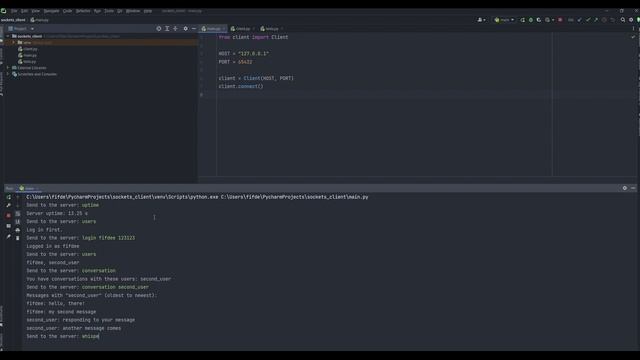Expand Scratches and Consoles node
The width and height of the screenshot is (640, 360).
8,74
